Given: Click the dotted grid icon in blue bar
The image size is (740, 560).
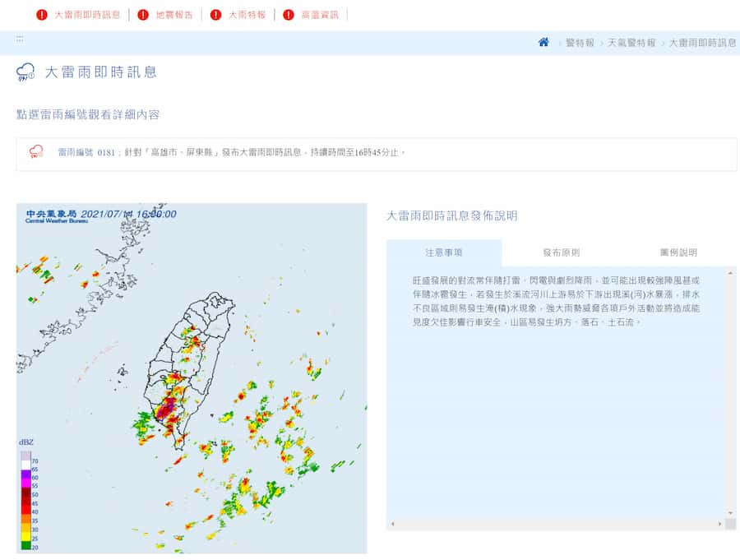Looking at the screenshot, I should pos(20,39).
